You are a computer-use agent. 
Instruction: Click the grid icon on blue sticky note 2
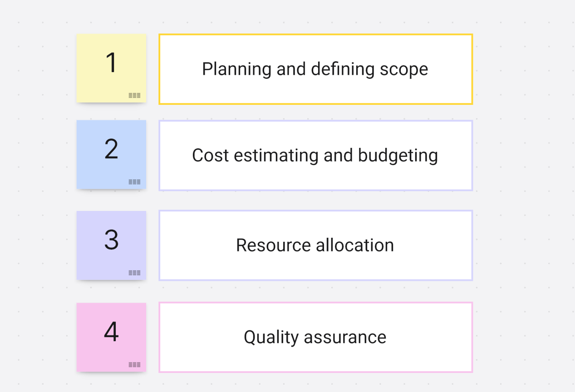[134, 182]
